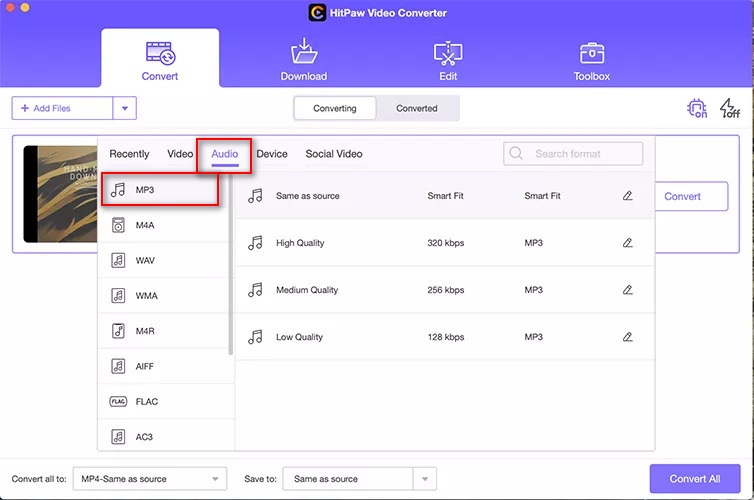
Task: Click the Search format input field
Action: click(x=573, y=154)
